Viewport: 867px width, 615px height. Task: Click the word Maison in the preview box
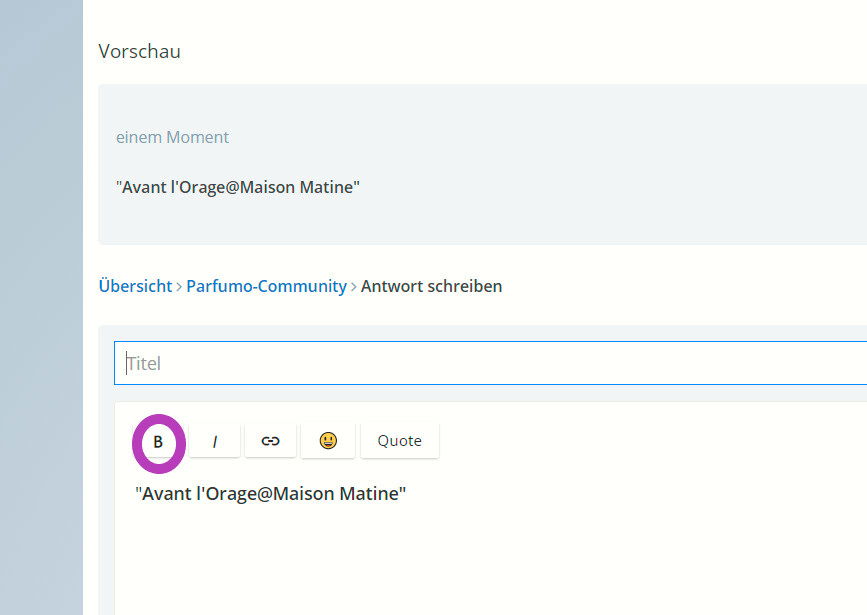pos(268,187)
